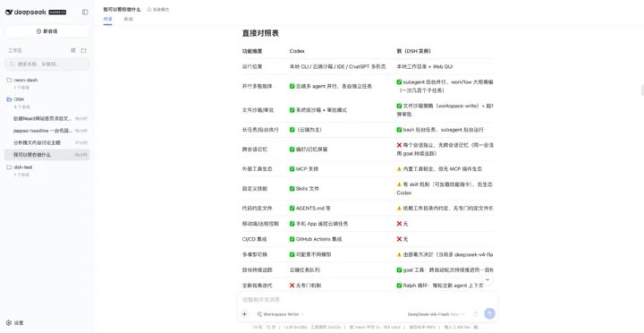Click the status bar stats below the composer
The image size is (644, 333).
tap(368, 328)
